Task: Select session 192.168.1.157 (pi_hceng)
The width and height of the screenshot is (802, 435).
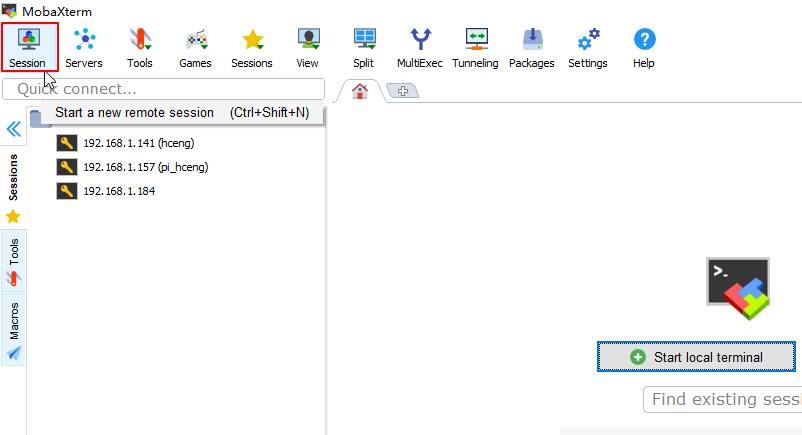Action: pyautogui.click(x=146, y=167)
